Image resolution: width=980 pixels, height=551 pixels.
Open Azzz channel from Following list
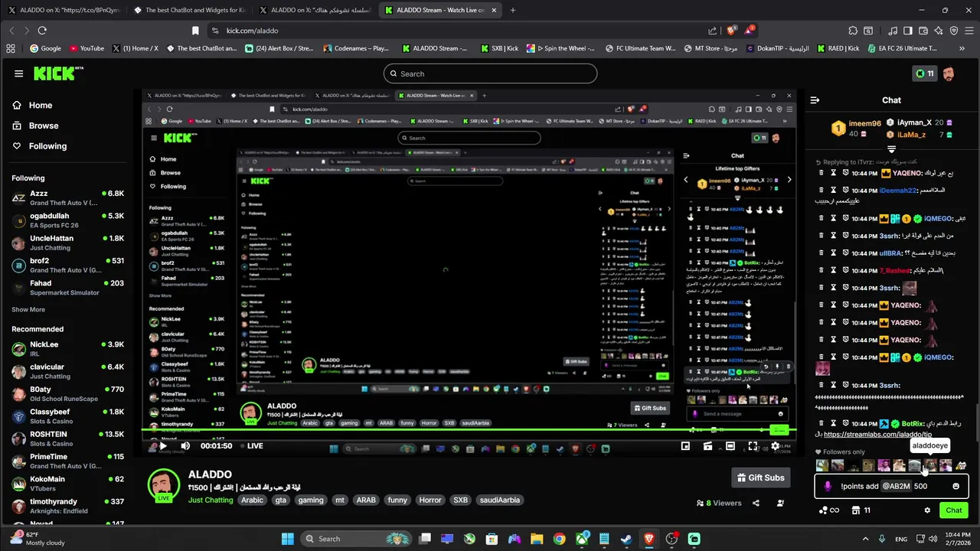(67, 198)
